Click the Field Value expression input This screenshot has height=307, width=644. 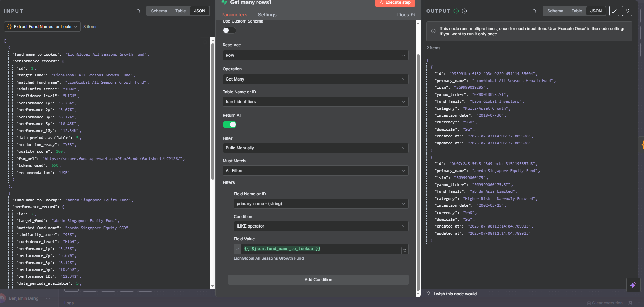pyautogui.click(x=321, y=249)
